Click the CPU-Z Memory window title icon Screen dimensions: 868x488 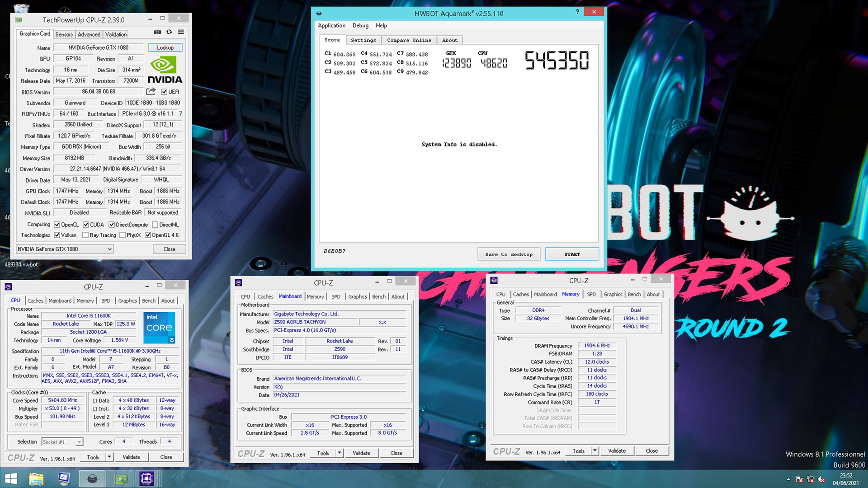pos(494,280)
